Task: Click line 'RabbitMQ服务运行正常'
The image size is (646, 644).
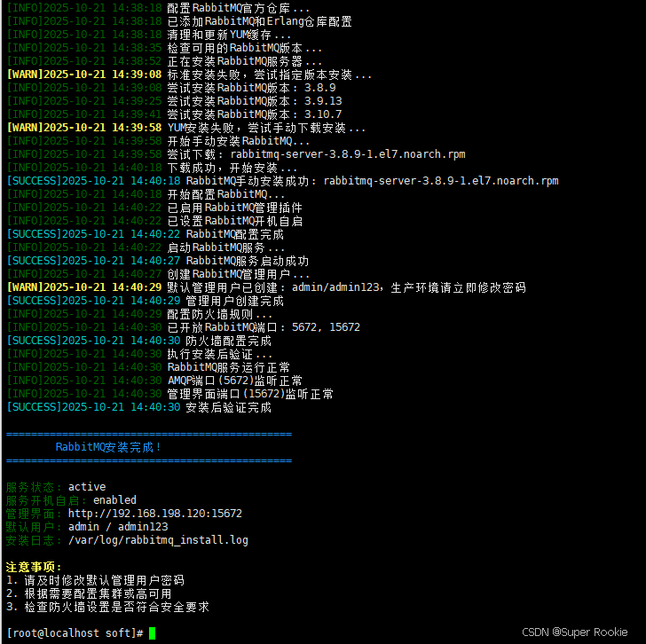Action: [148, 367]
